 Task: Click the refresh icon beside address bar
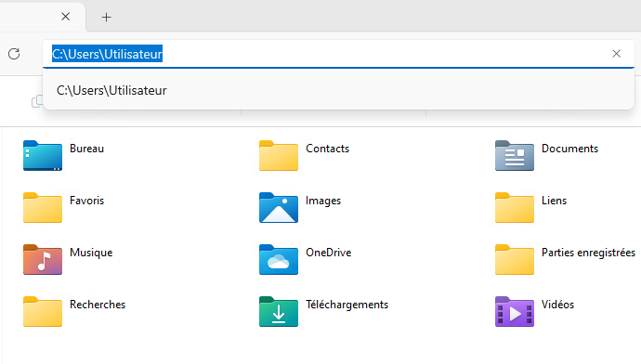coord(14,54)
